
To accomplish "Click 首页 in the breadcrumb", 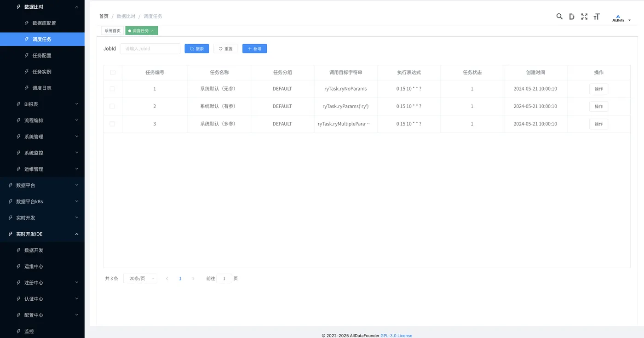I will pos(104,16).
